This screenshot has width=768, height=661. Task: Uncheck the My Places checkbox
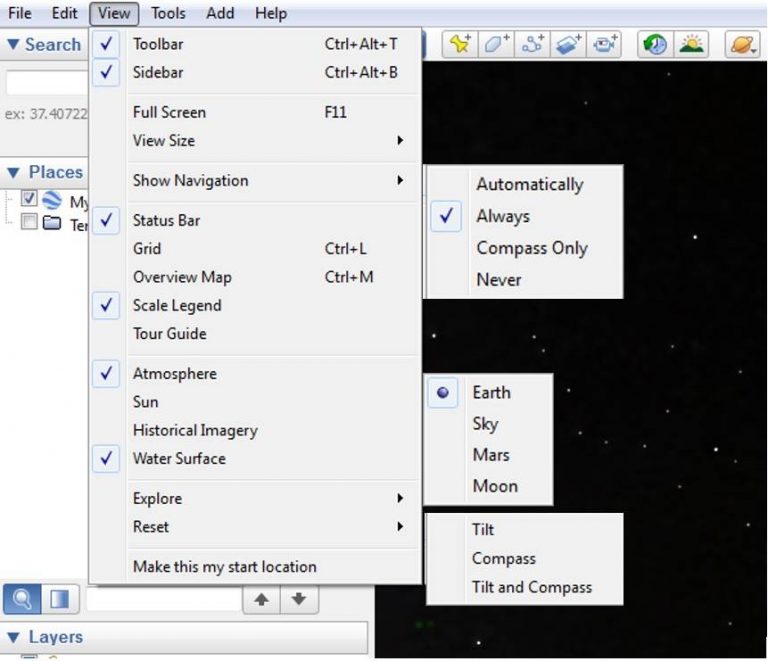[x=29, y=198]
